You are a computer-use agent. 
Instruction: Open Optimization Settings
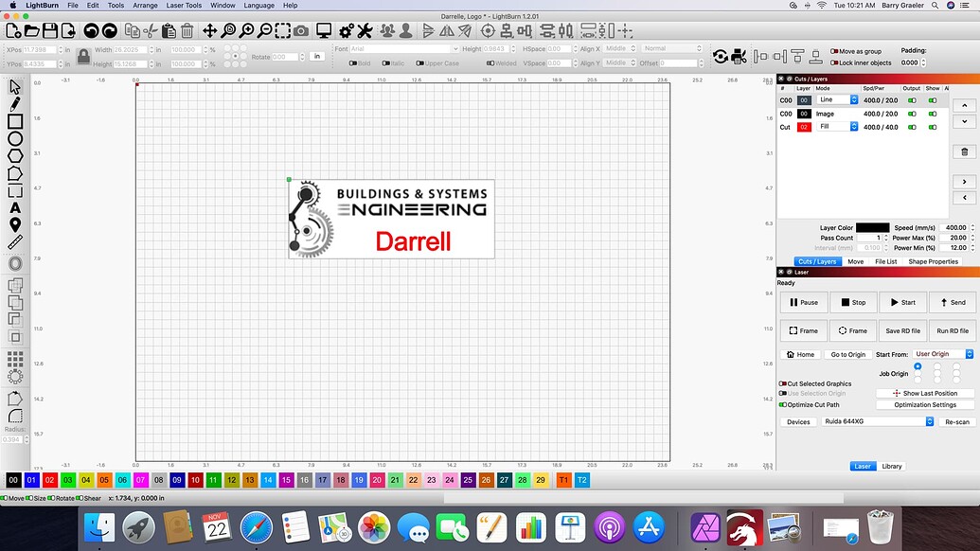[x=925, y=405]
